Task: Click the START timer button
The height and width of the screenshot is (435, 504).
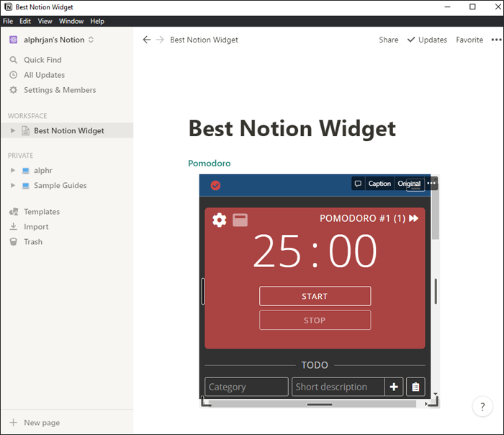Action: click(315, 296)
